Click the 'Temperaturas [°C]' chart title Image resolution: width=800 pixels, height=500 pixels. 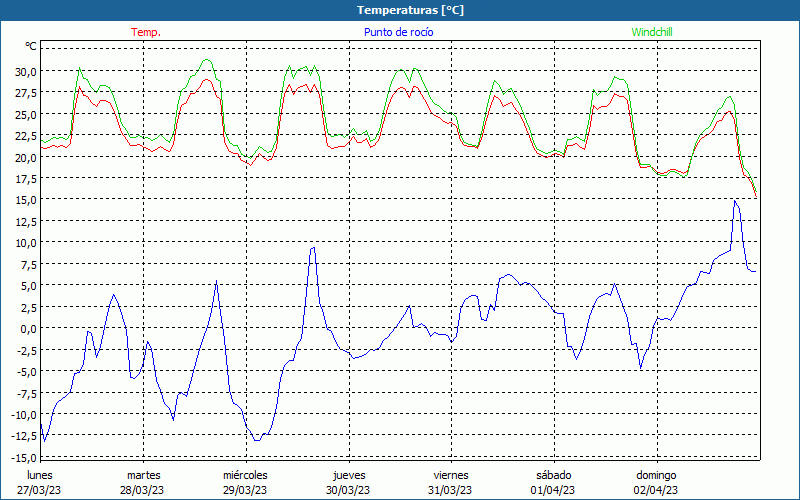pos(410,10)
